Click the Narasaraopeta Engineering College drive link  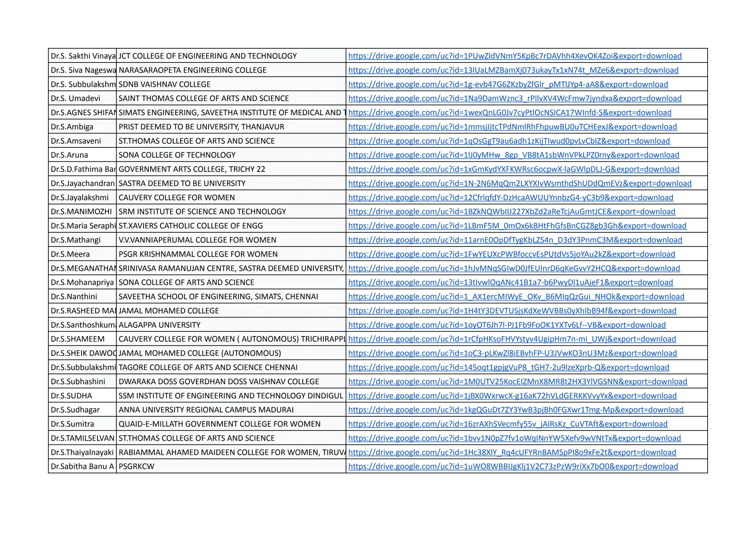(513, 70)
